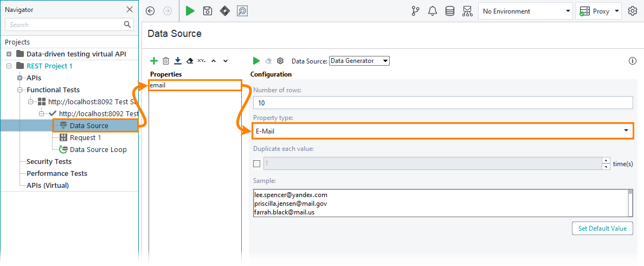
Task: Click the REST Project 1 label
Action: tap(50, 66)
